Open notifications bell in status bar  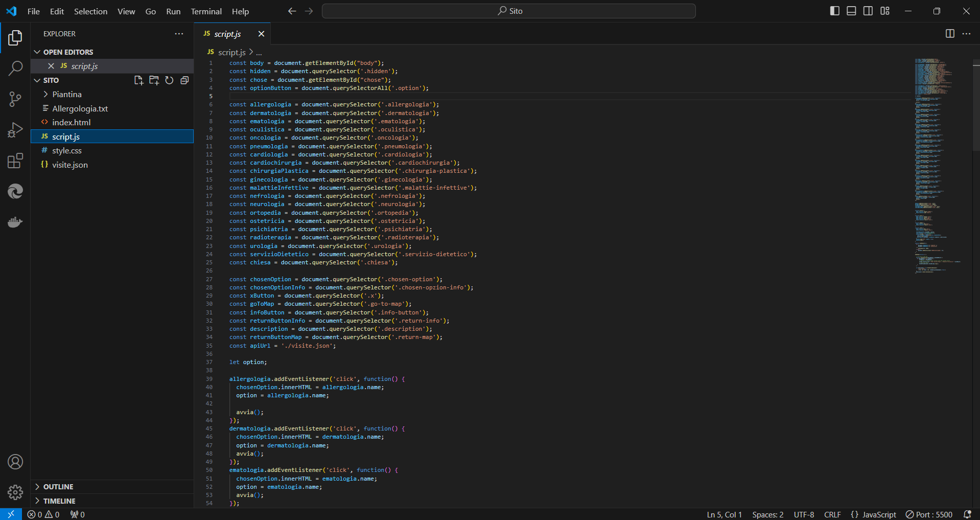coord(967,514)
